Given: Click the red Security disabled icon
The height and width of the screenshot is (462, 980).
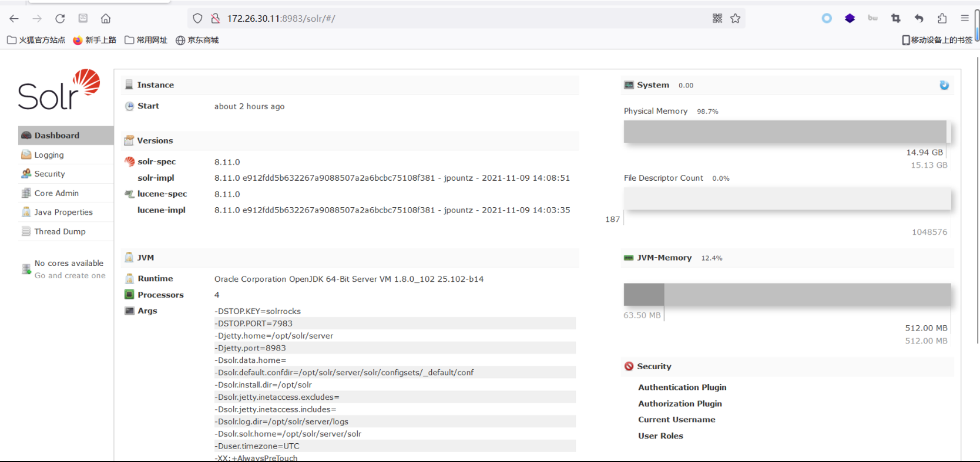Looking at the screenshot, I should pos(629,366).
